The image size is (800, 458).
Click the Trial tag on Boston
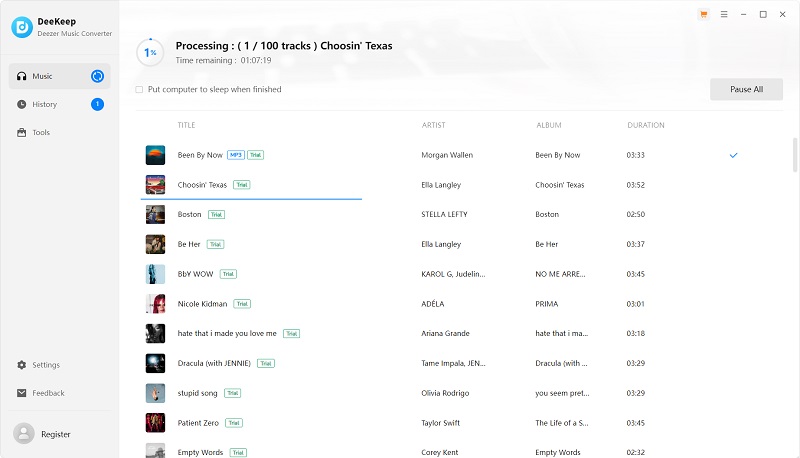pyautogui.click(x=216, y=215)
